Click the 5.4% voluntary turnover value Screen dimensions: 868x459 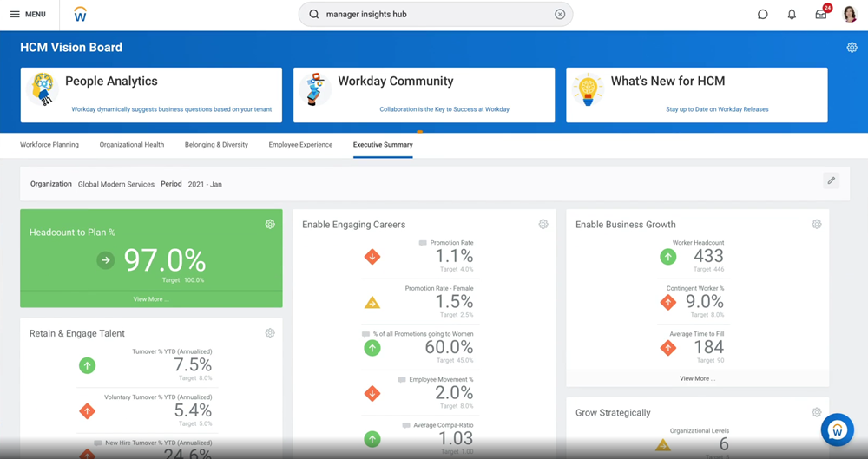[193, 410]
